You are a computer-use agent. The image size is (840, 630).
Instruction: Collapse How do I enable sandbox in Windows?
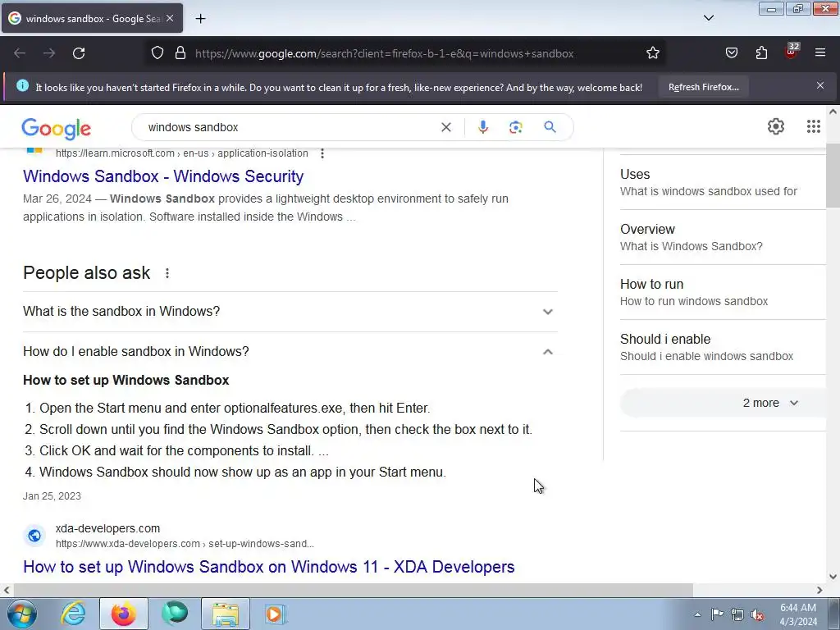click(290, 351)
